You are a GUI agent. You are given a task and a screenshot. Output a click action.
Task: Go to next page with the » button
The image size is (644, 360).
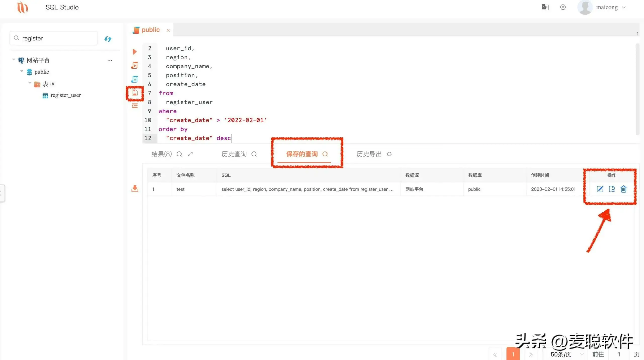click(531, 354)
